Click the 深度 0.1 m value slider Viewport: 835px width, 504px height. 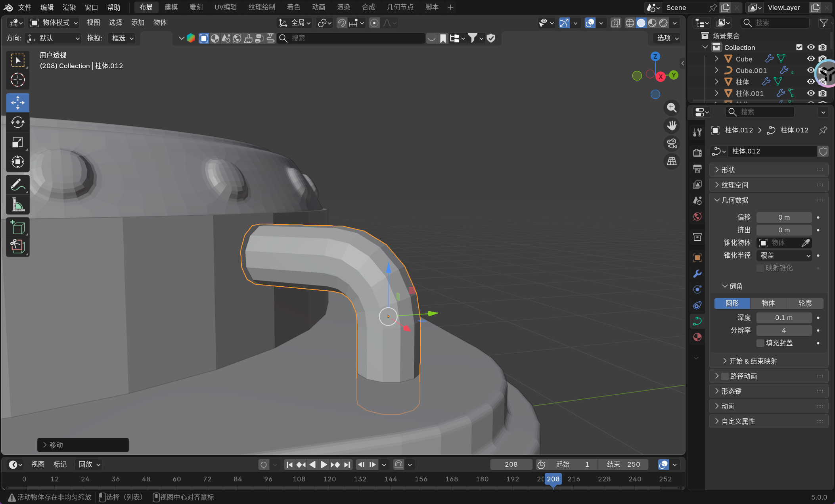[784, 318]
